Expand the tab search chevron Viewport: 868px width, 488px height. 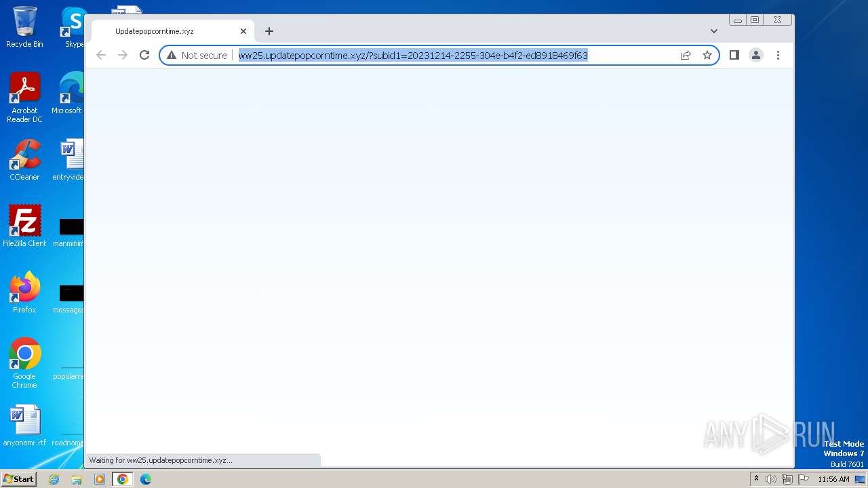(713, 31)
